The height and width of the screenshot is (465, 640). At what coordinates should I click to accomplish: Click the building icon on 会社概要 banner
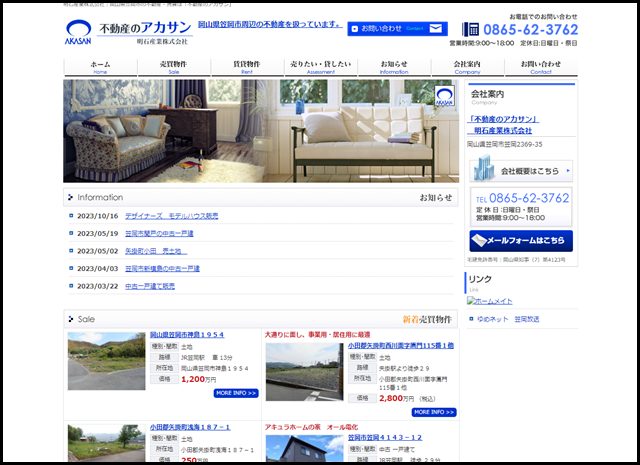click(x=484, y=167)
